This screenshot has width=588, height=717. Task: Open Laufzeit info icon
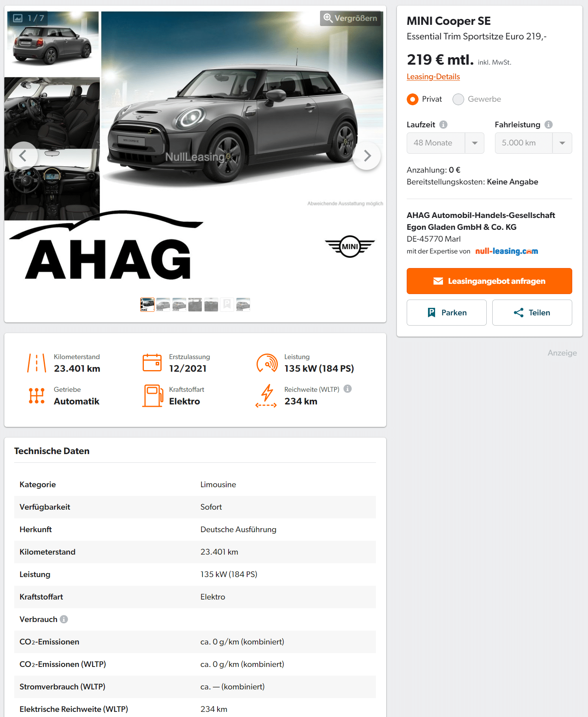click(443, 125)
